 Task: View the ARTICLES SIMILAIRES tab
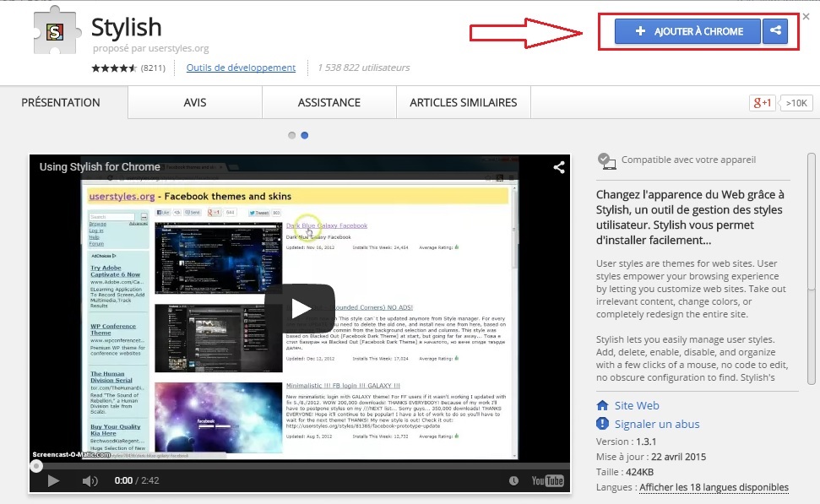point(464,102)
